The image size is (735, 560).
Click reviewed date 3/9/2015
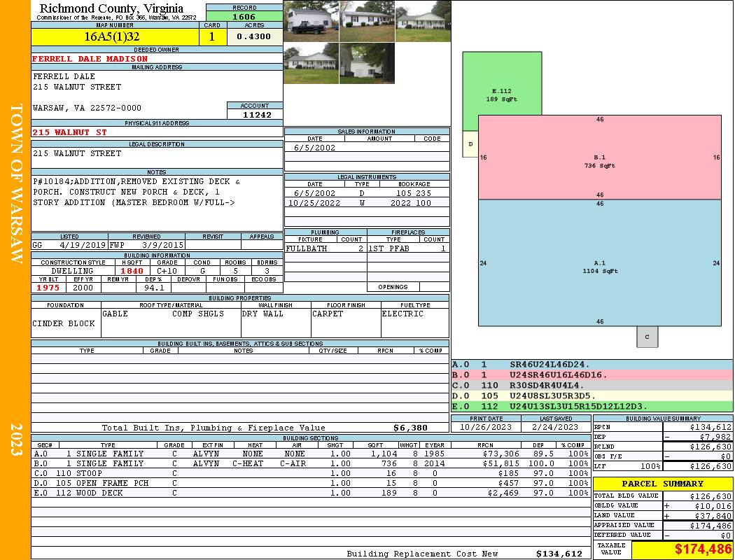click(162, 245)
